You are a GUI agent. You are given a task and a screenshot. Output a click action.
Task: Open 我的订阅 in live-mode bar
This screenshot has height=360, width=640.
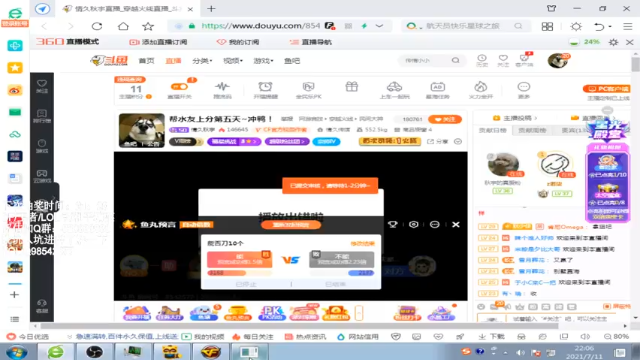(x=238, y=42)
